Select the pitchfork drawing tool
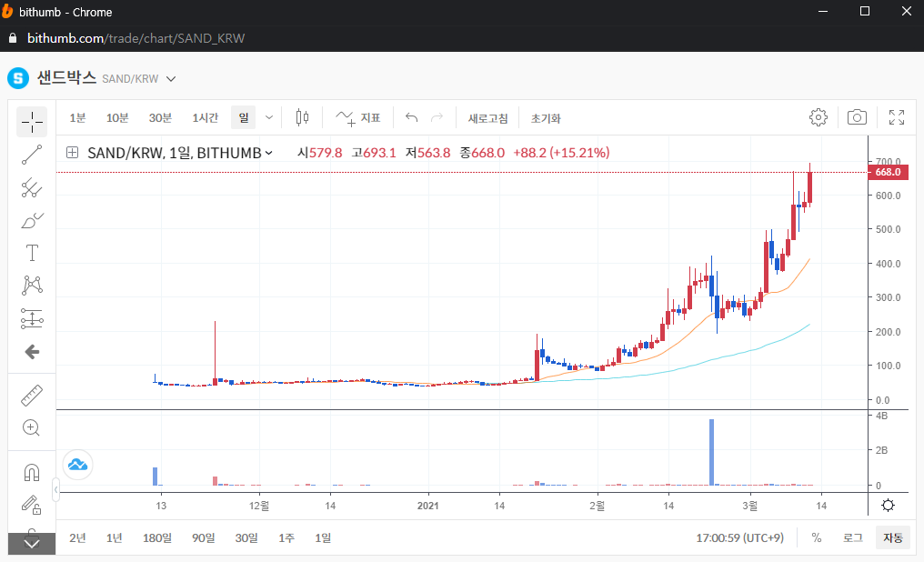Image resolution: width=924 pixels, height=562 pixels. click(32, 188)
